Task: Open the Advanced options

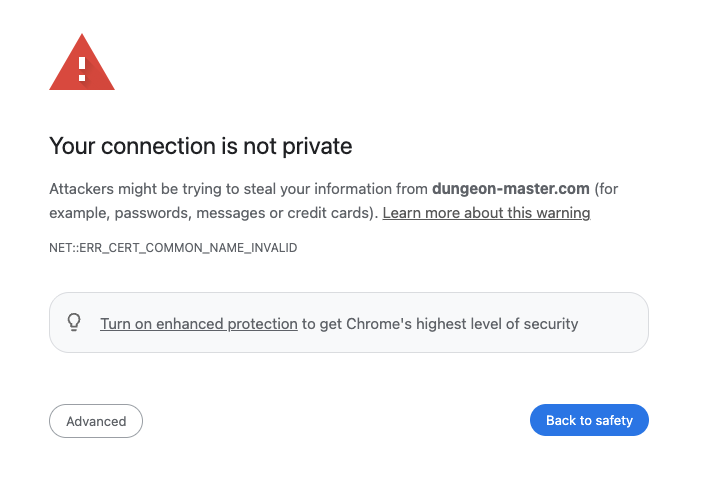Action: pyautogui.click(x=96, y=421)
